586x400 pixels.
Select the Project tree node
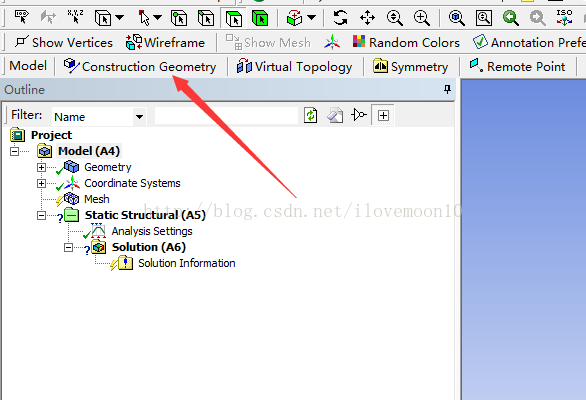pyautogui.click(x=51, y=135)
